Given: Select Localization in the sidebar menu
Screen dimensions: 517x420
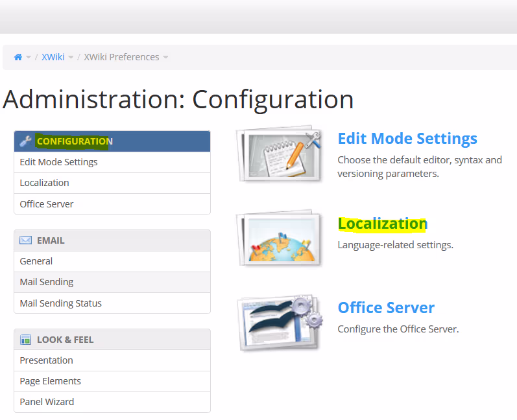Looking at the screenshot, I should click(x=44, y=183).
